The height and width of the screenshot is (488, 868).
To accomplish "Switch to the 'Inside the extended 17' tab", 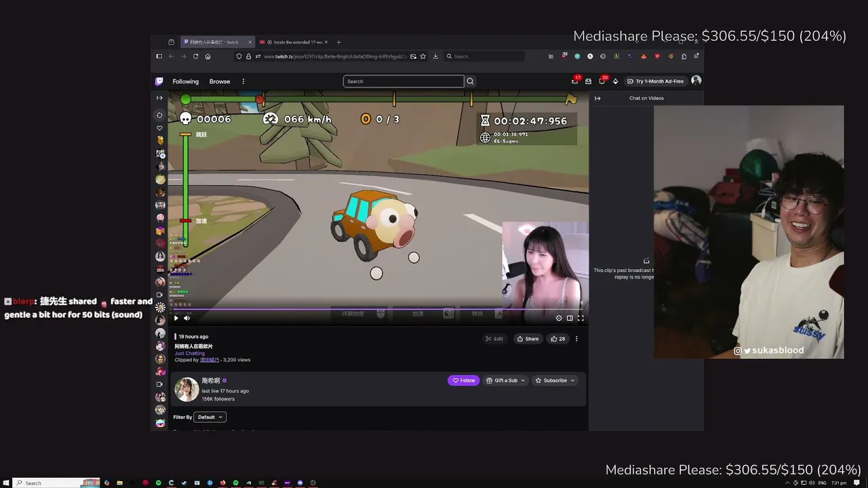I will [x=294, y=42].
